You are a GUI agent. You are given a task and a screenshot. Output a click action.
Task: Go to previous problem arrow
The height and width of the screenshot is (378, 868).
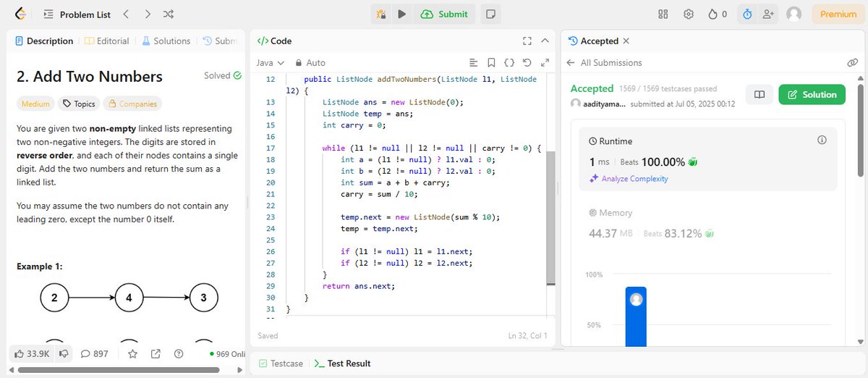(x=126, y=14)
